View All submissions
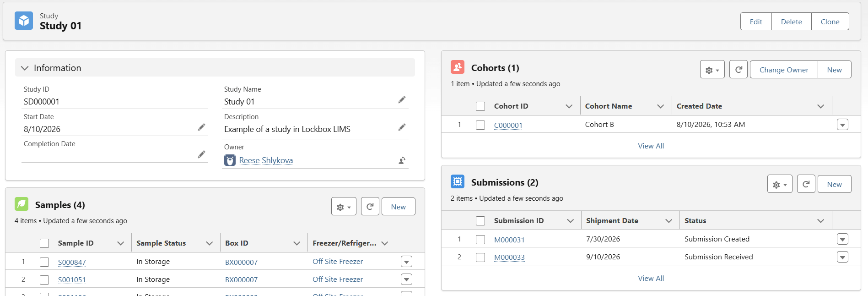Image resolution: width=868 pixels, height=296 pixels. (x=651, y=278)
